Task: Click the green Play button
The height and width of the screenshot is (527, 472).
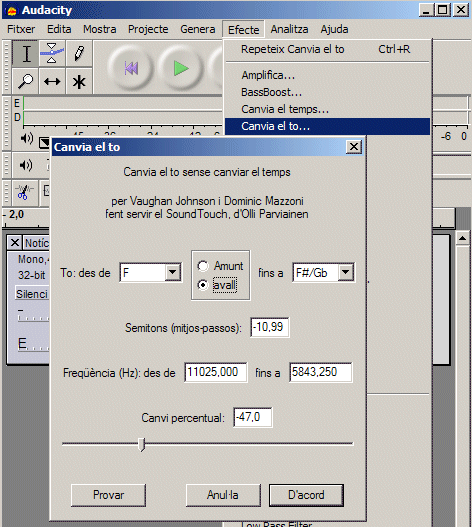Action: point(181,69)
